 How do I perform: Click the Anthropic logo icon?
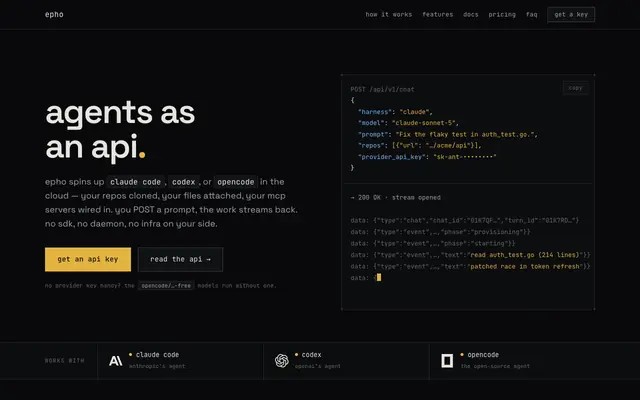click(x=116, y=361)
